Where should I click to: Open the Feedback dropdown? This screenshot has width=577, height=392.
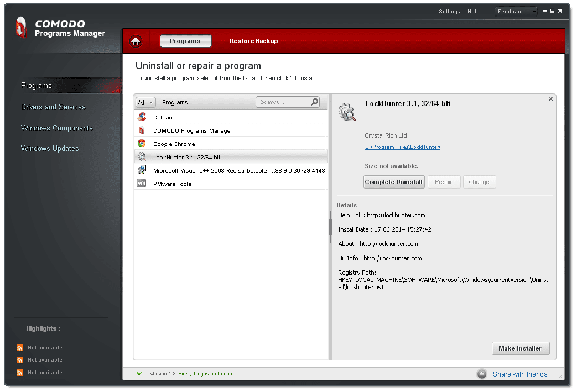point(516,12)
